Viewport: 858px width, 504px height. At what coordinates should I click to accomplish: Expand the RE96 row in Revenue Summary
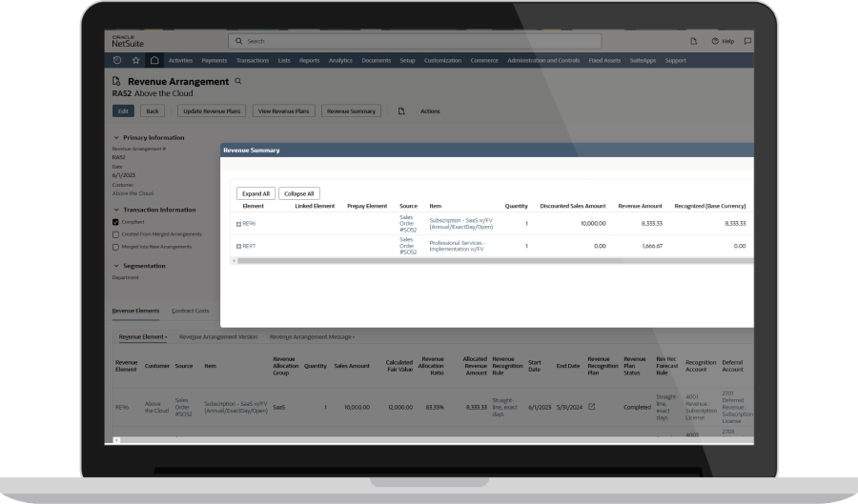pos(238,224)
